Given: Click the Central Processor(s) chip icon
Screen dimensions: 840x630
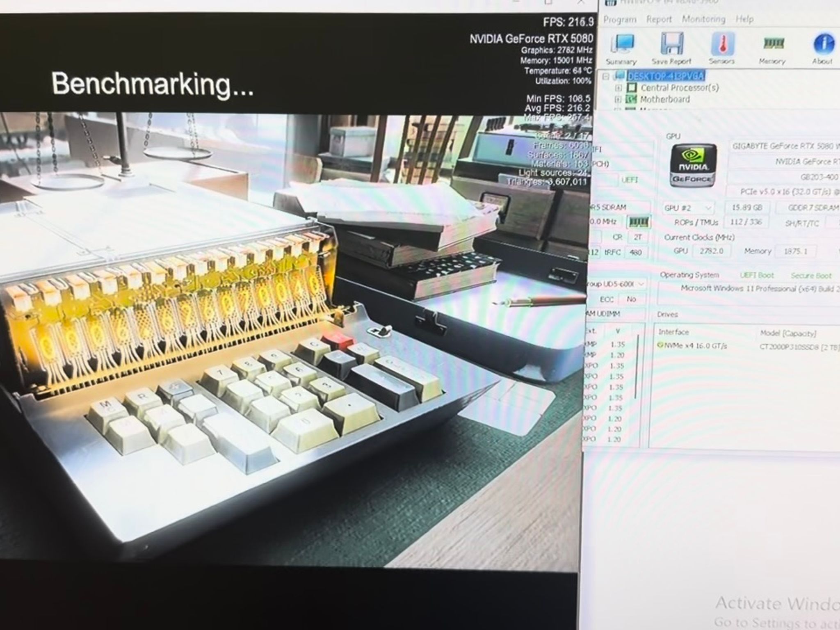Looking at the screenshot, I should pyautogui.click(x=632, y=88).
